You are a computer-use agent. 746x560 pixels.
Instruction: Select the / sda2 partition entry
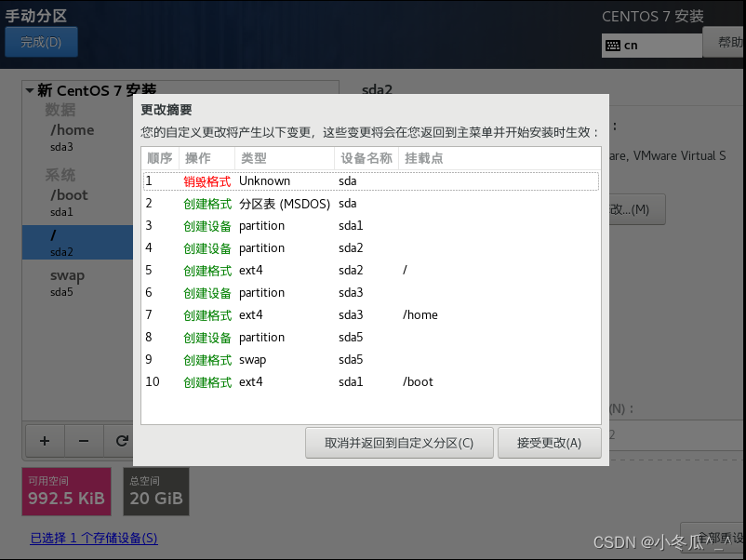(x=77, y=242)
